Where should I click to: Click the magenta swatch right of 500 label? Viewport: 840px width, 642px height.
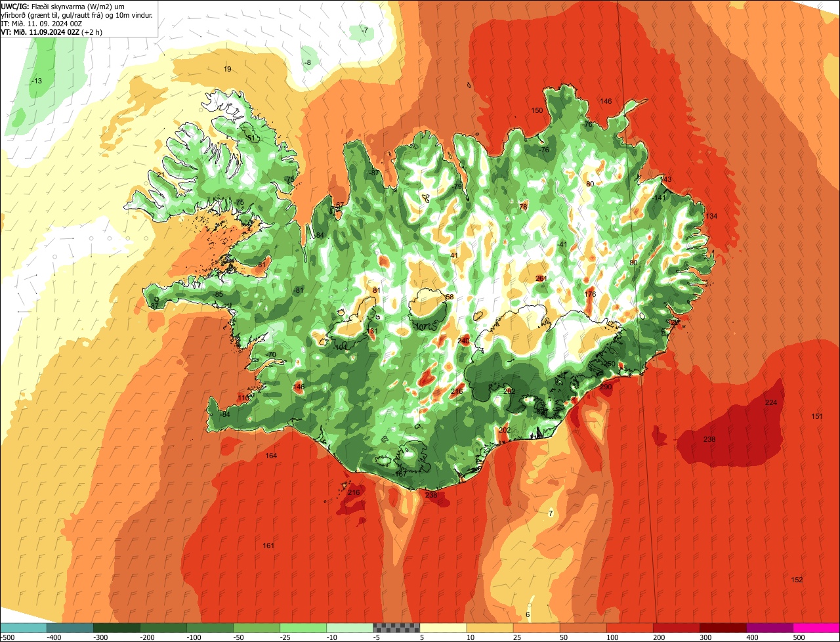coord(816,628)
